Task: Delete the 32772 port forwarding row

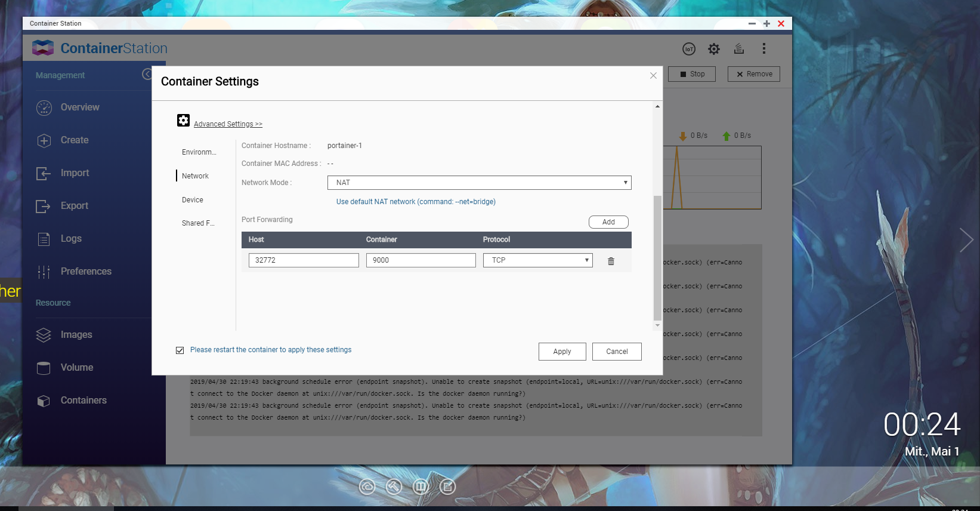Action: click(x=611, y=261)
